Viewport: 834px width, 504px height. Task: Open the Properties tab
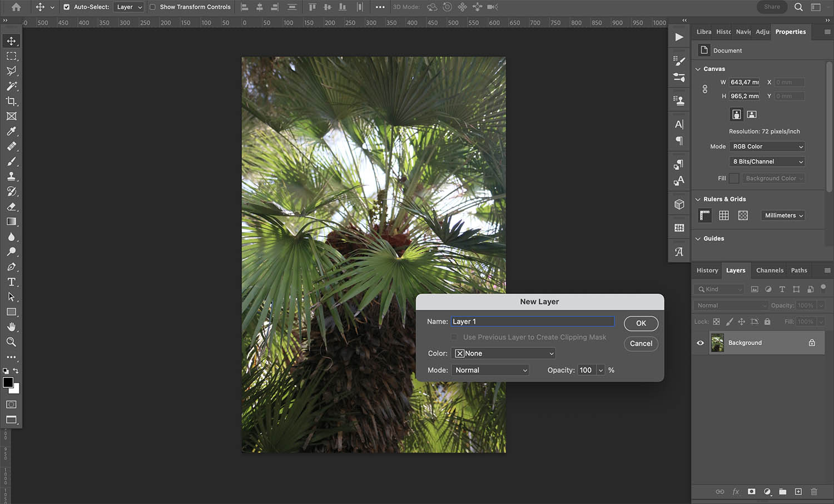(790, 32)
